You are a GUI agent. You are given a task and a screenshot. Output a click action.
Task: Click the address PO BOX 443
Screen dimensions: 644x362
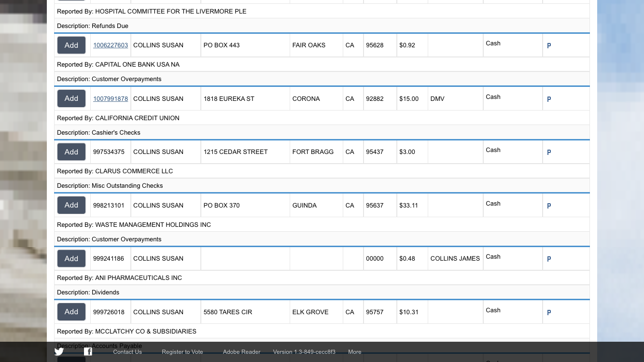(222, 45)
